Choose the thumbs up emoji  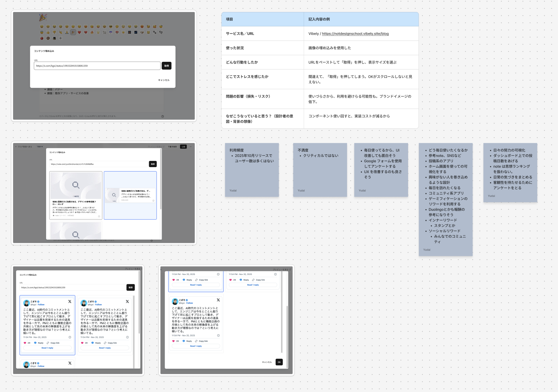click(48, 32)
